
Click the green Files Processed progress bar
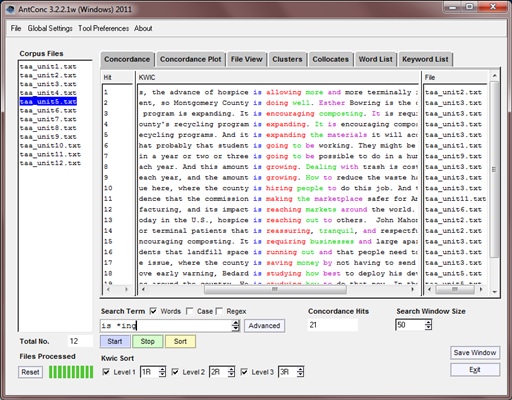pyautogui.click(x=71, y=372)
